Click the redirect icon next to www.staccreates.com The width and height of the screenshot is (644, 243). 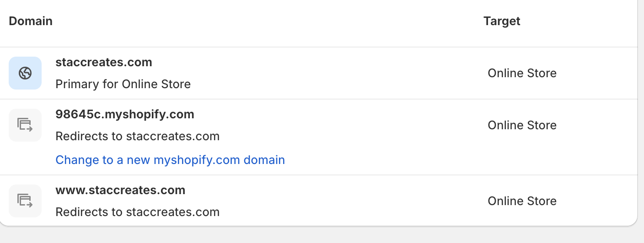click(25, 201)
